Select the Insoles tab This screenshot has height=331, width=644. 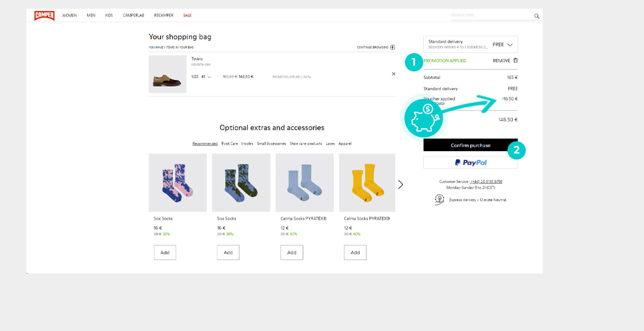[247, 144]
